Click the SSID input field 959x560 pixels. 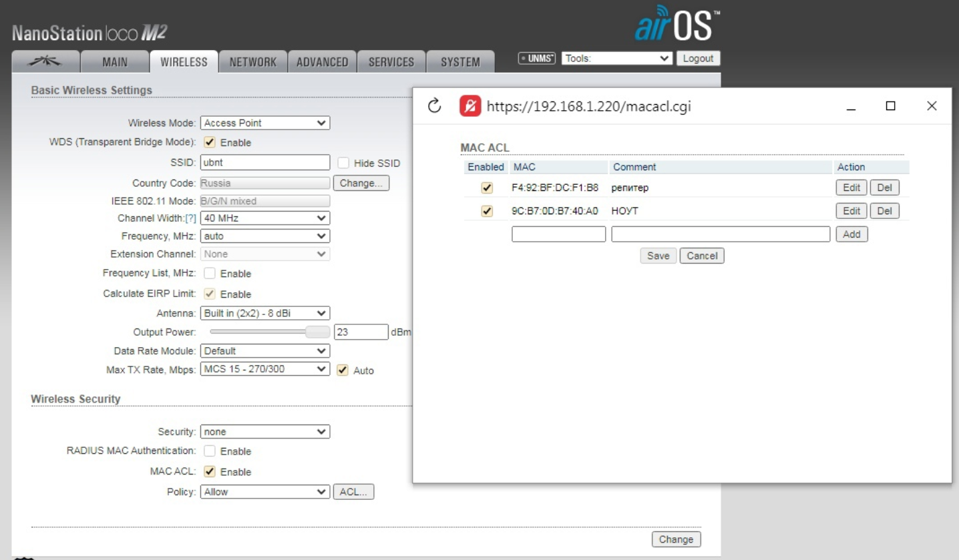[265, 162]
